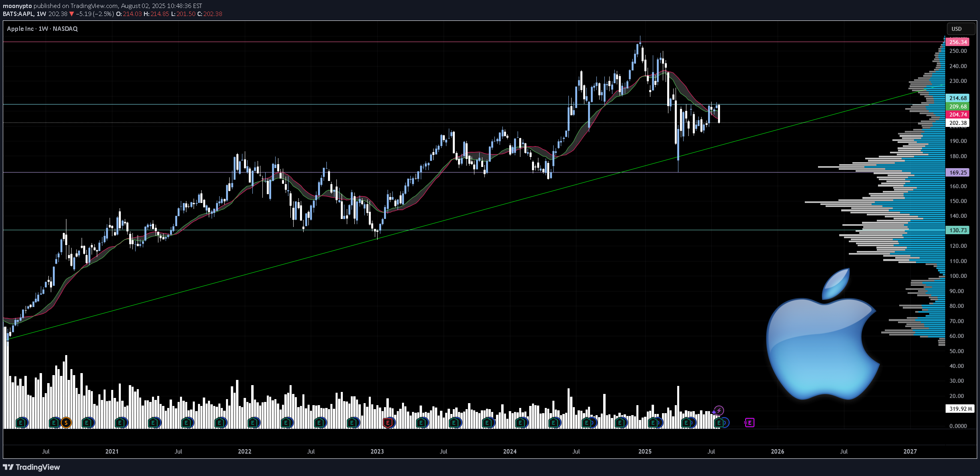
Task: Click the 100.00 tick on the price axis
Action: coord(958,276)
